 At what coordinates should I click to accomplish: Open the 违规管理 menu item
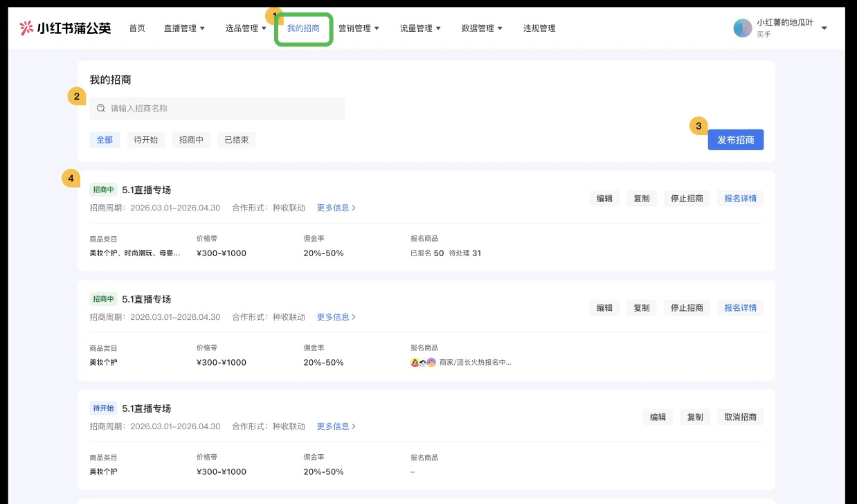pyautogui.click(x=539, y=28)
